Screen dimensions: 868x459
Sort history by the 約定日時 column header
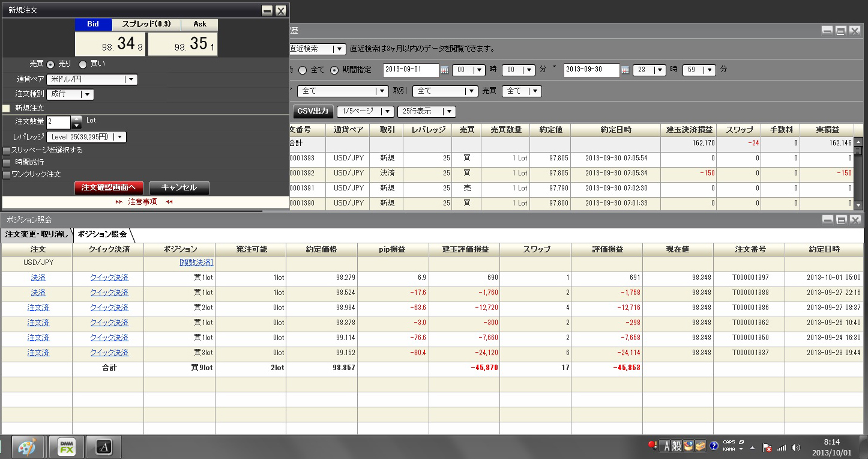615,130
